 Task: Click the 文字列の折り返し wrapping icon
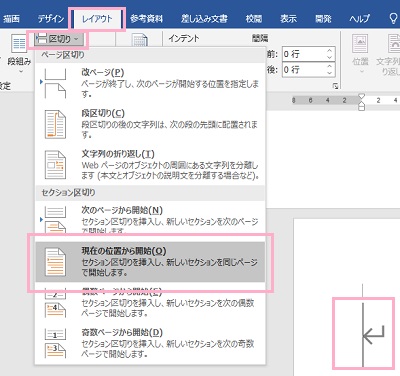click(x=55, y=165)
